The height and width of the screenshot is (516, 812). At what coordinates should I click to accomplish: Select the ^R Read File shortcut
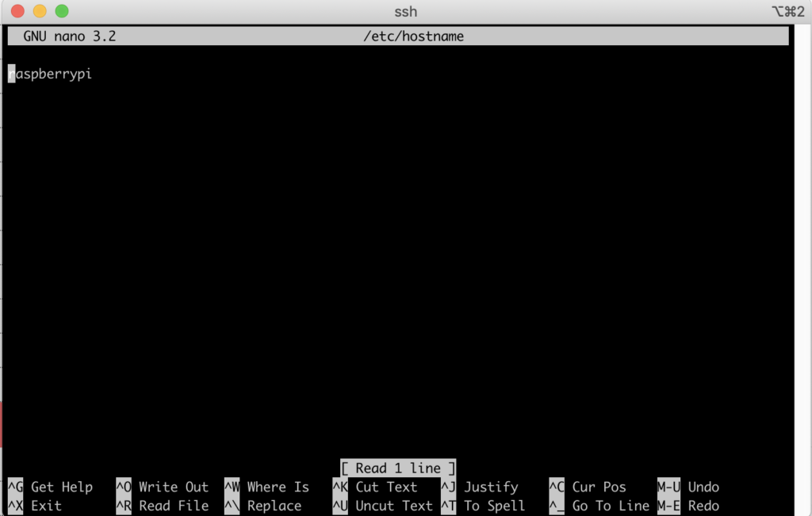(162, 506)
